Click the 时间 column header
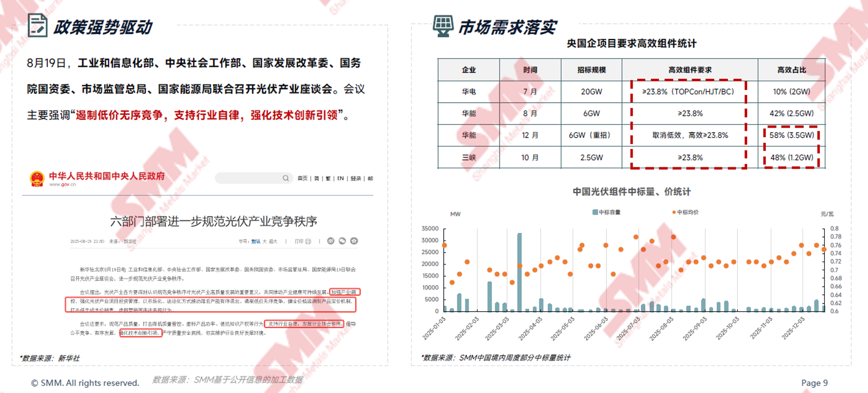The height and width of the screenshot is (393, 868). [530, 70]
